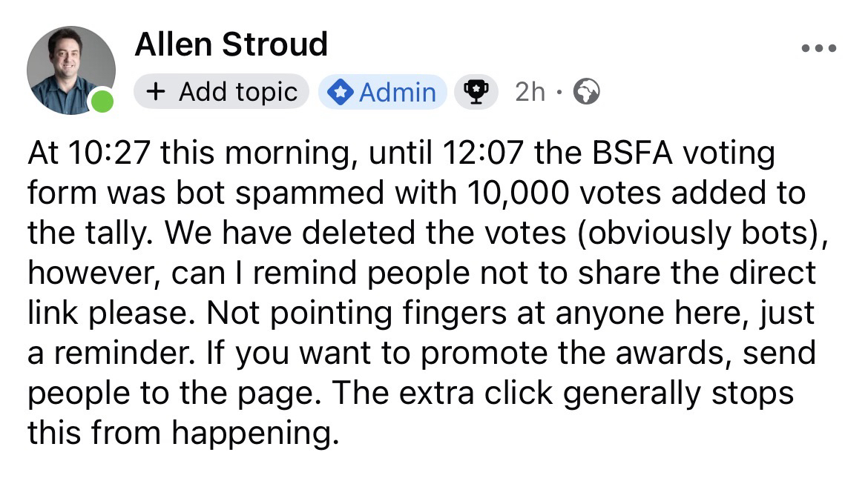Click the blue Admin shield star icon
Image resolution: width=868 pixels, height=481 pixels.
pos(341,93)
